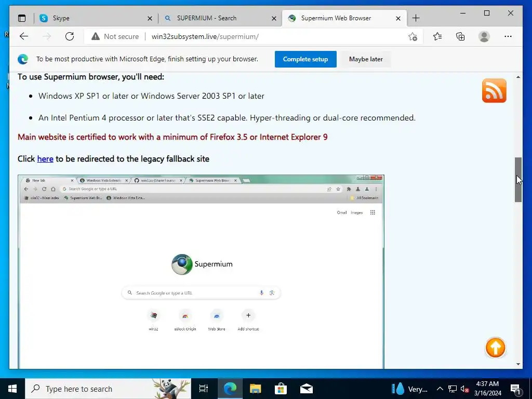Open the weather widget in taskbar
532x399 pixels.
[x=409, y=389]
